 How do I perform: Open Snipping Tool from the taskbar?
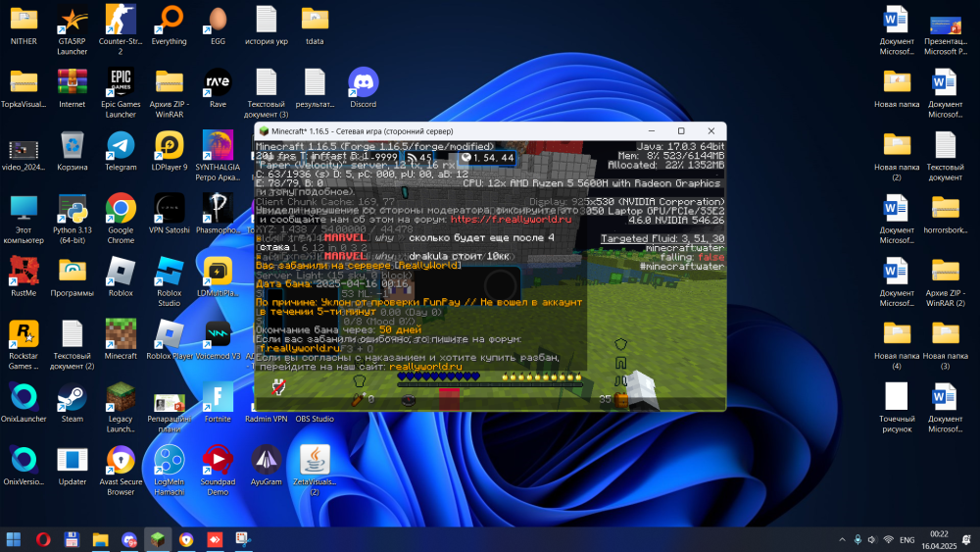(x=243, y=539)
